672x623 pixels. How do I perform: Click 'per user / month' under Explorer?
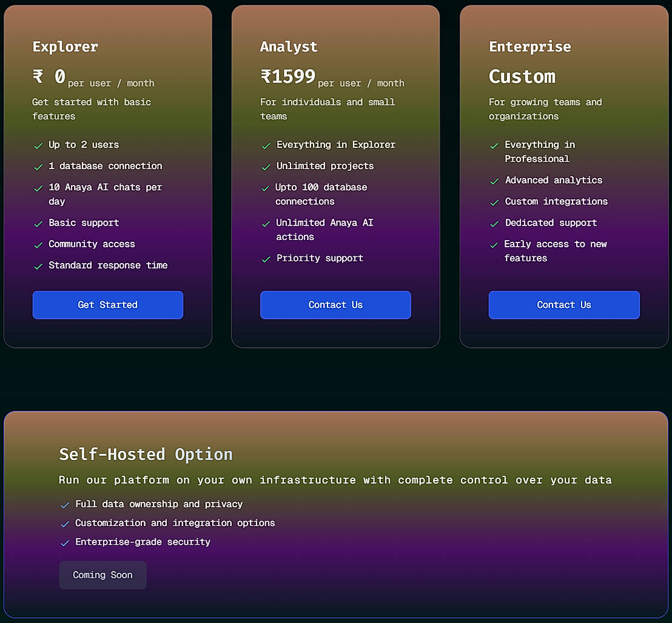pyautogui.click(x=111, y=83)
